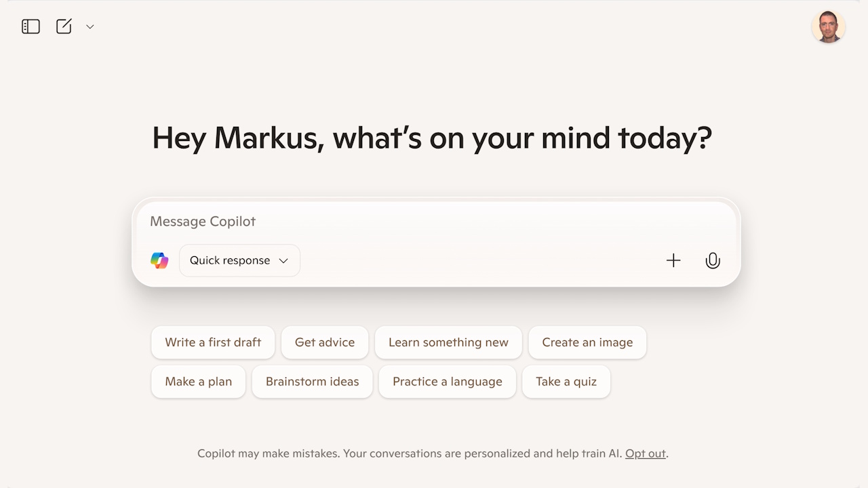Open the Quick response mode dropdown
The width and height of the screenshot is (868, 488).
(x=239, y=260)
